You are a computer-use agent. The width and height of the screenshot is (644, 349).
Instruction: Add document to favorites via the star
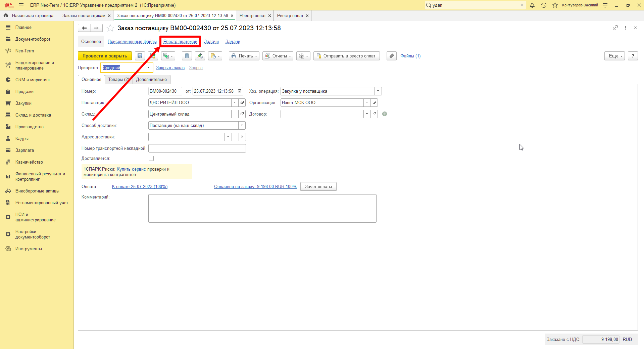(x=110, y=28)
